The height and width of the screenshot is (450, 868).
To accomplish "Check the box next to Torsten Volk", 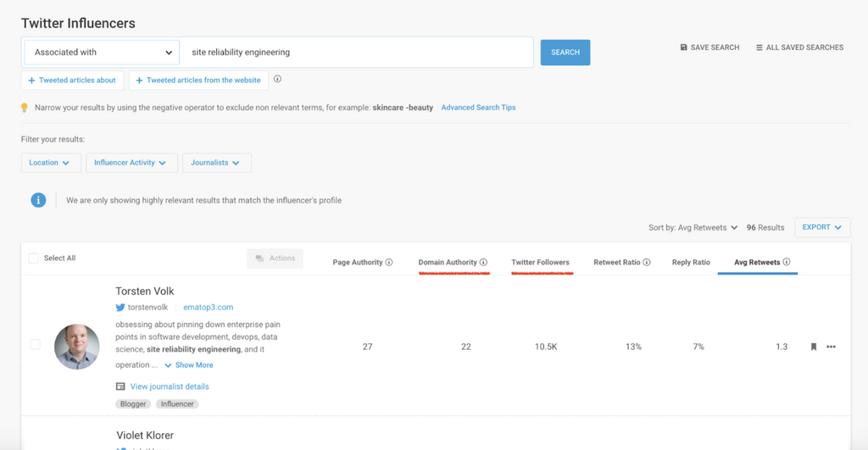I will [x=36, y=345].
